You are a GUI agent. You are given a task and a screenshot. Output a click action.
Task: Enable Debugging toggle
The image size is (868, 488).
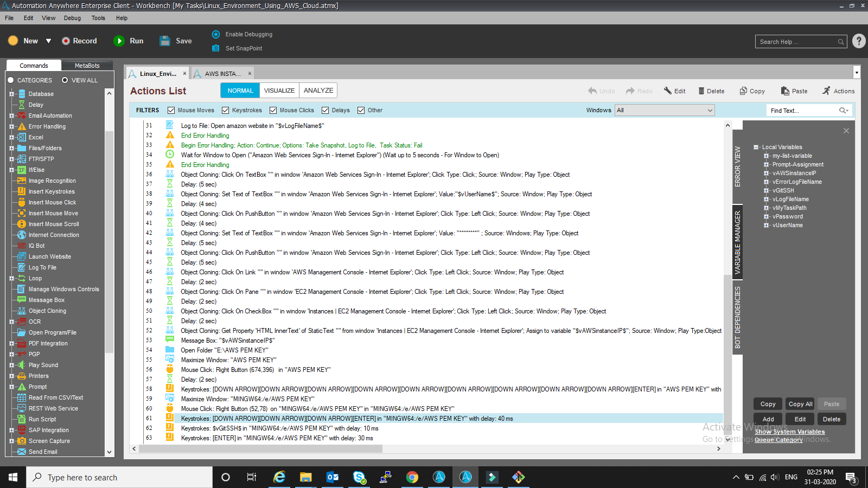point(216,34)
